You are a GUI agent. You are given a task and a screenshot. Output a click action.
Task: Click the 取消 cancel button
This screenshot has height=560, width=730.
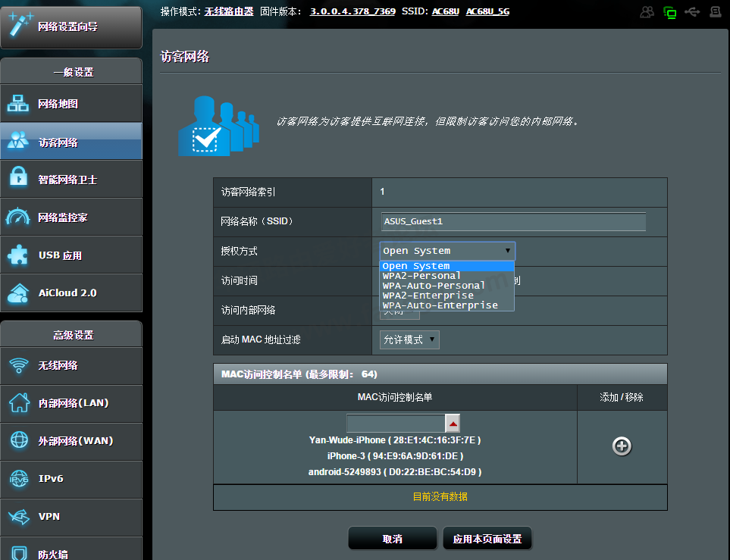[393, 539]
